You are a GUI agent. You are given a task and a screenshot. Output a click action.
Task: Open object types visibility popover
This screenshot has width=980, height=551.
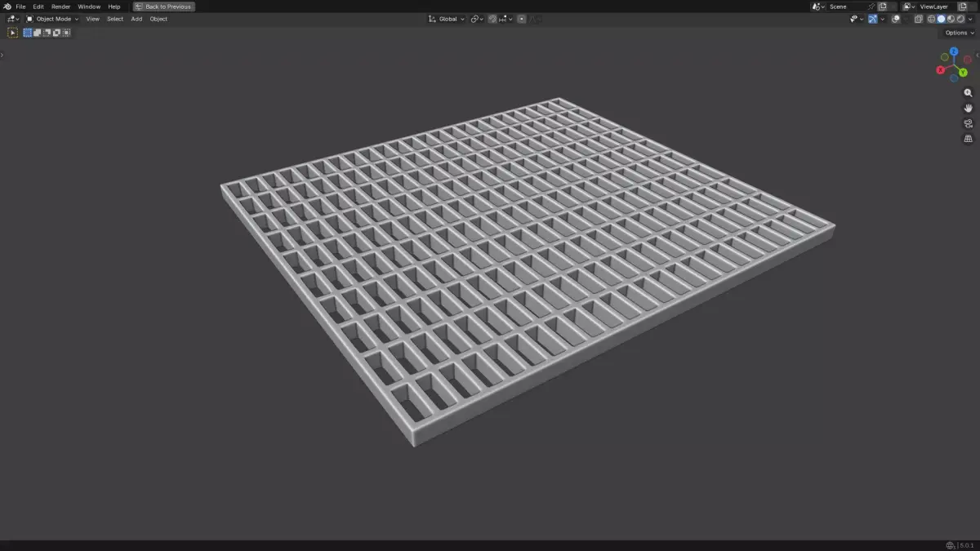click(x=856, y=19)
